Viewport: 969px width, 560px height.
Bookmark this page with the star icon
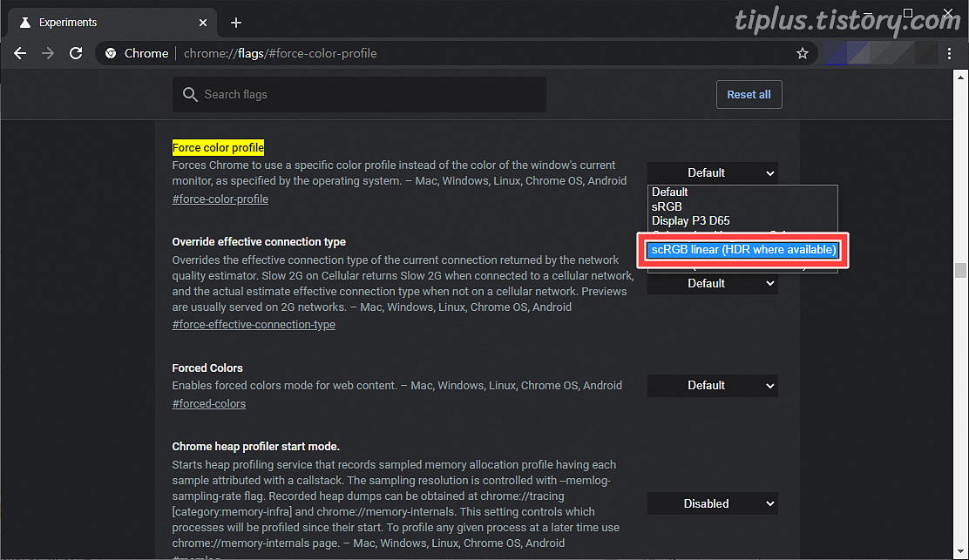803,54
